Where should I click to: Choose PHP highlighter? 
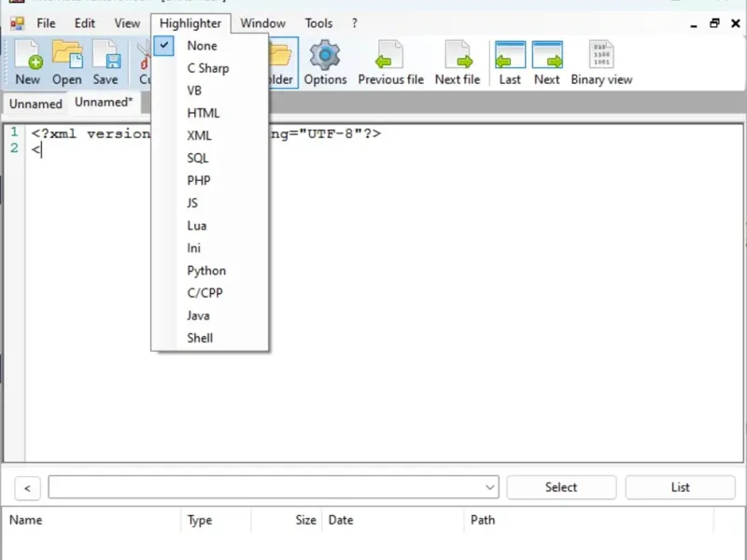(209, 180)
